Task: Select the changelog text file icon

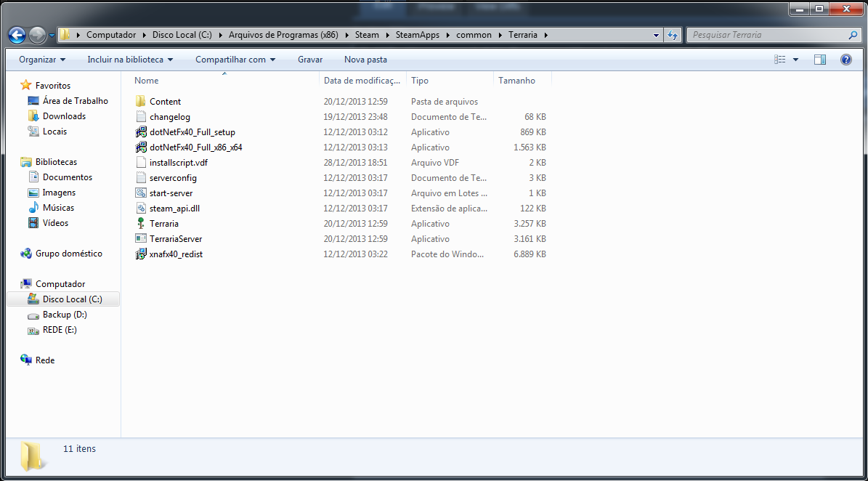Action: coord(141,117)
